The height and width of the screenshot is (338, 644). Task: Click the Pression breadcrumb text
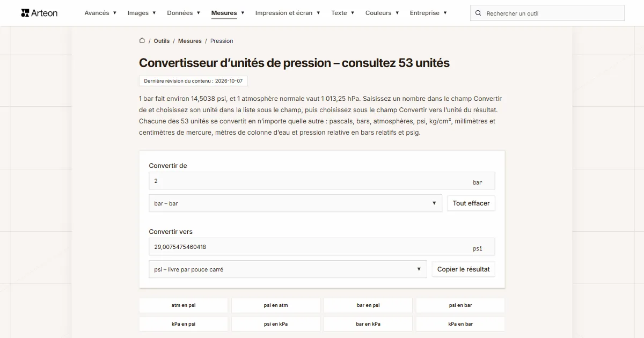click(222, 41)
